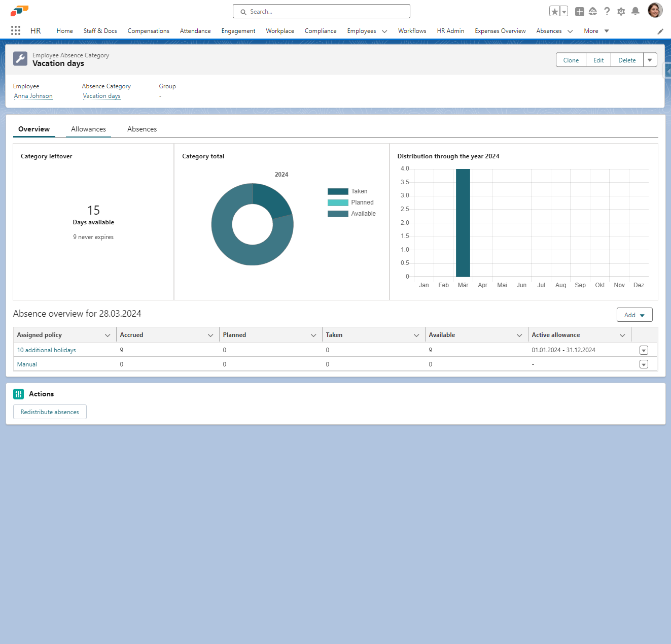Open more actions arrow beside Delete
This screenshot has width=671, height=644.
coord(650,60)
